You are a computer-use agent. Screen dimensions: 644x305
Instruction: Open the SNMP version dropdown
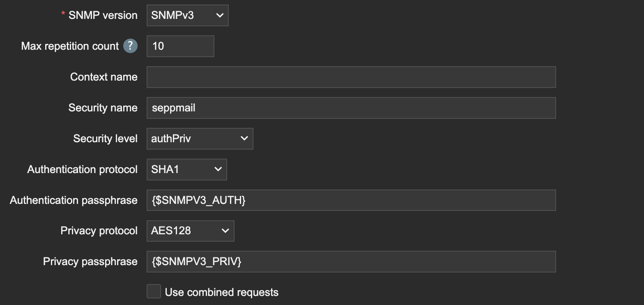pos(187,16)
